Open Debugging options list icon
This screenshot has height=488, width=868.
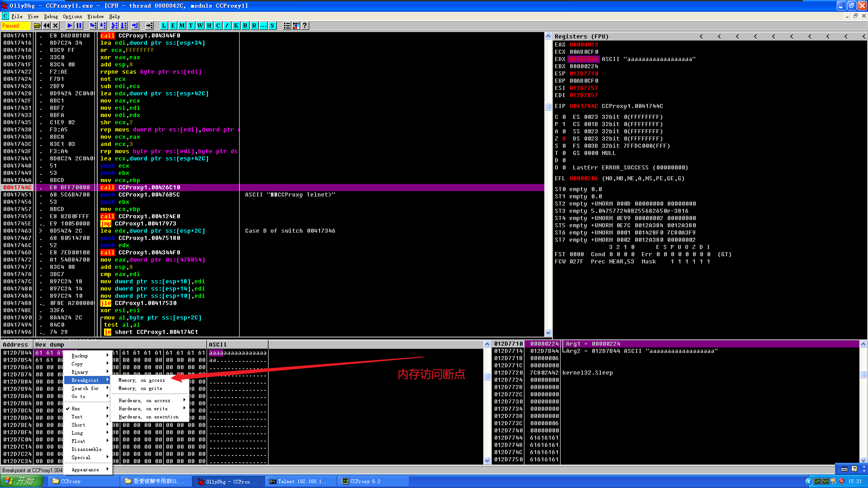pos(287,26)
